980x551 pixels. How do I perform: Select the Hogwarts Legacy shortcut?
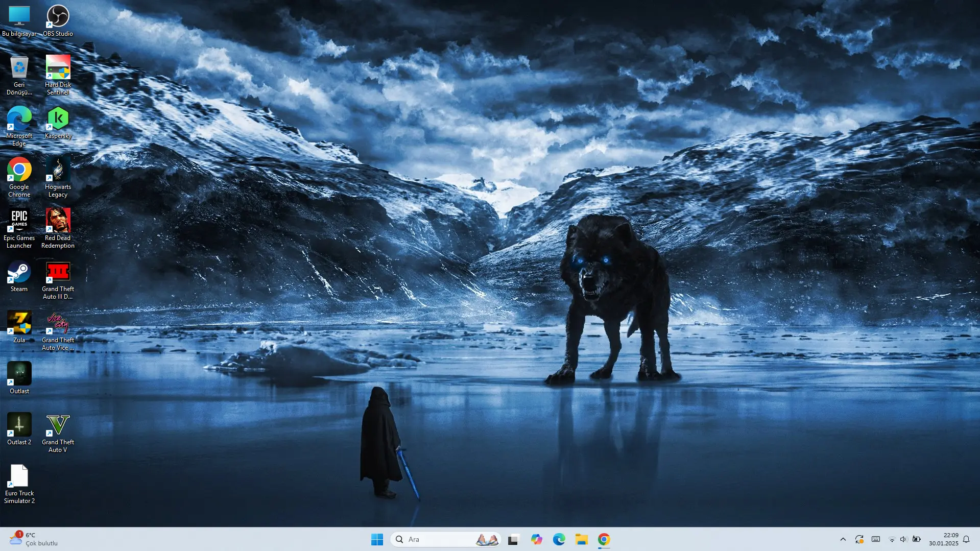(x=58, y=178)
